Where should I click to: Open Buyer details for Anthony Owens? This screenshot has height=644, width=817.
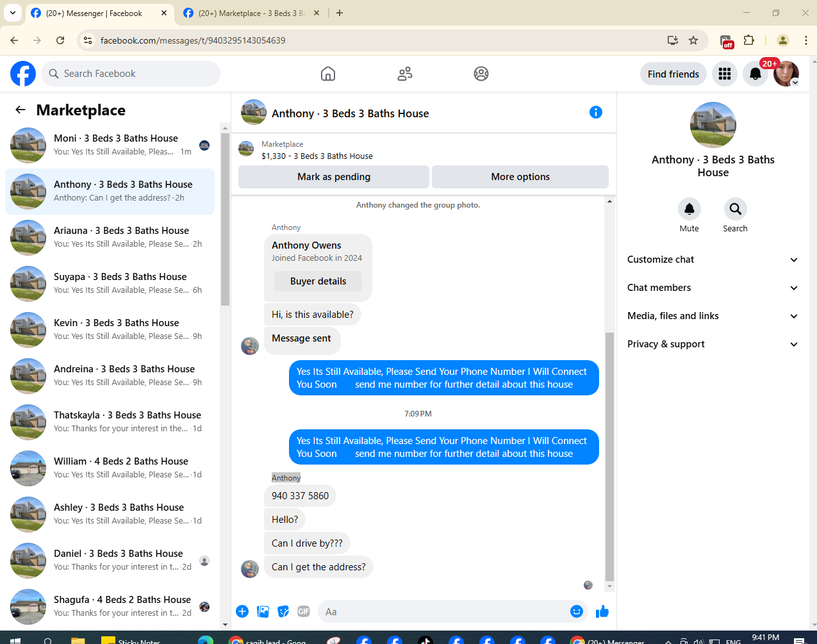click(x=318, y=281)
